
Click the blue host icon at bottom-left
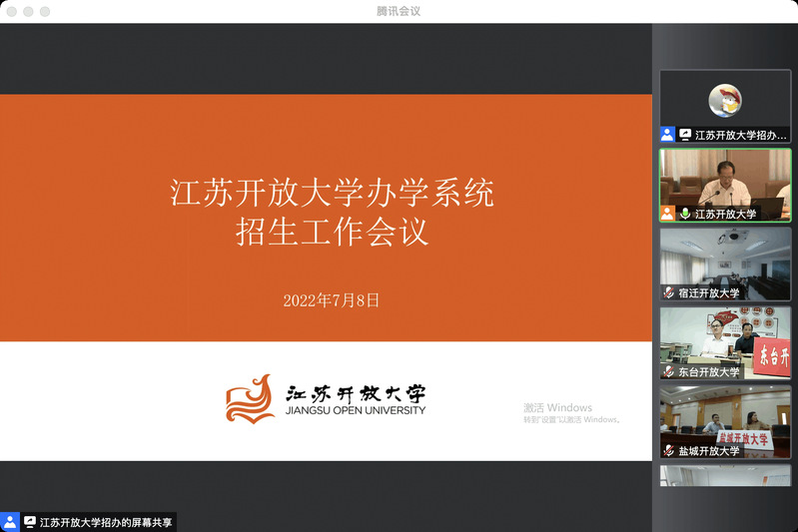(x=10, y=522)
